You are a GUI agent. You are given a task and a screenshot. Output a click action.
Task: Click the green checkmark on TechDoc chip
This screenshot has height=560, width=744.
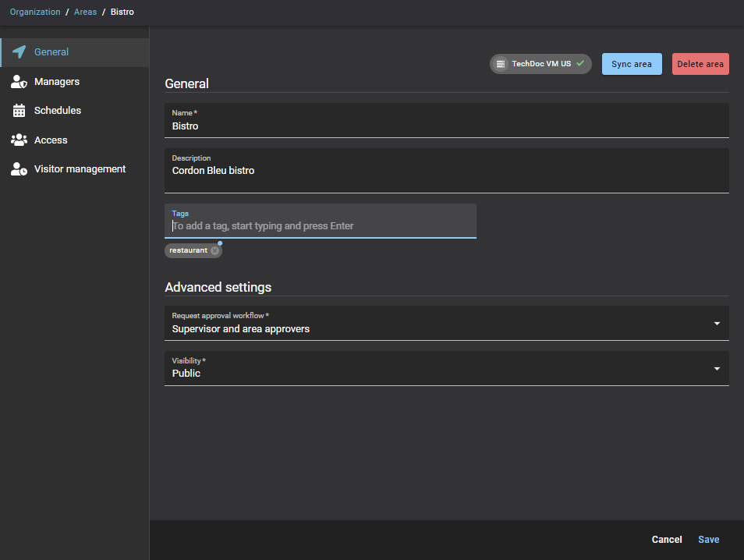(580, 63)
